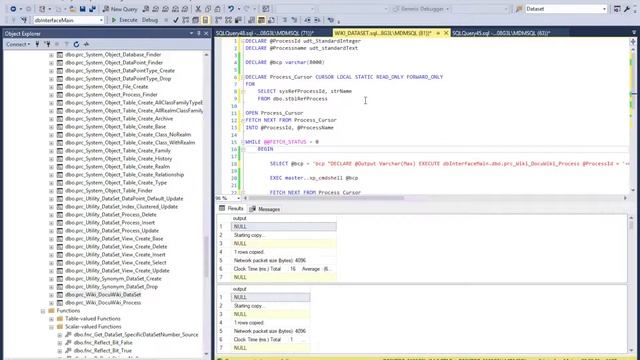The height and width of the screenshot is (360, 640).
Task: Refresh the Object Explorer tree
Action: coord(76,44)
